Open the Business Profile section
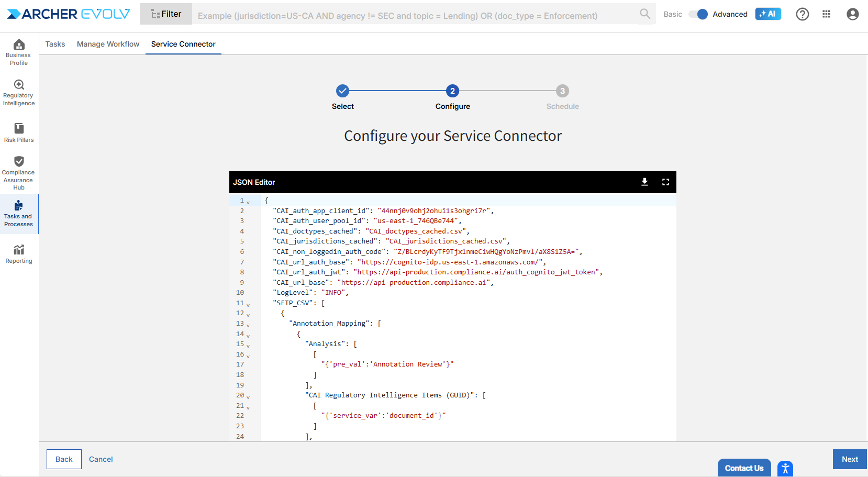 [x=19, y=52]
